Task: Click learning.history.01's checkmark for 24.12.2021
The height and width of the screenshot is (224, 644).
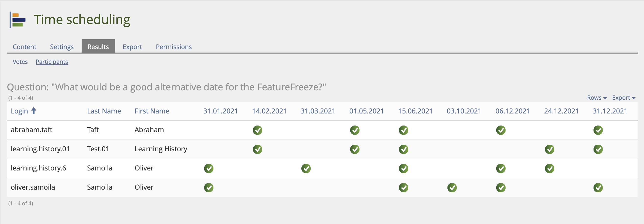Action: coord(549,149)
